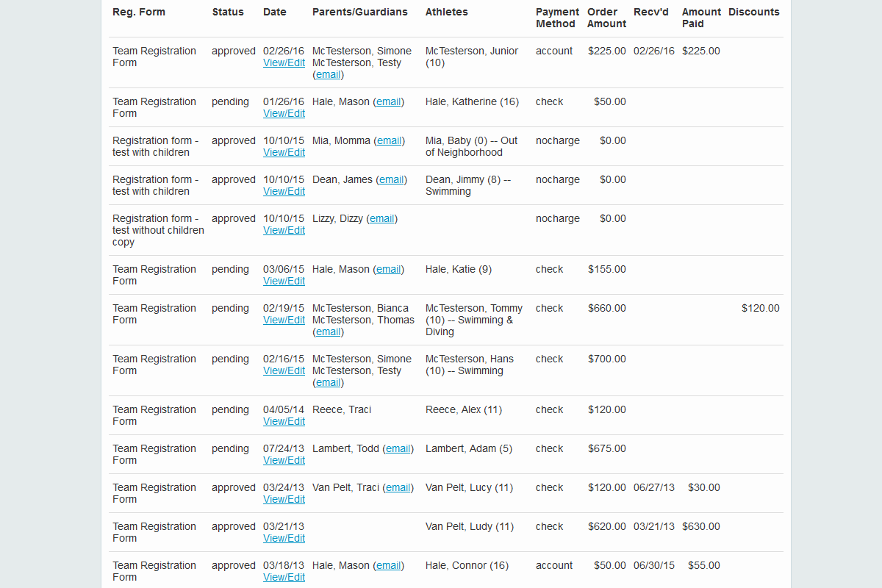Edit the 03/06/15 Hale, Katie registration
The width and height of the screenshot is (882, 588).
[284, 282]
